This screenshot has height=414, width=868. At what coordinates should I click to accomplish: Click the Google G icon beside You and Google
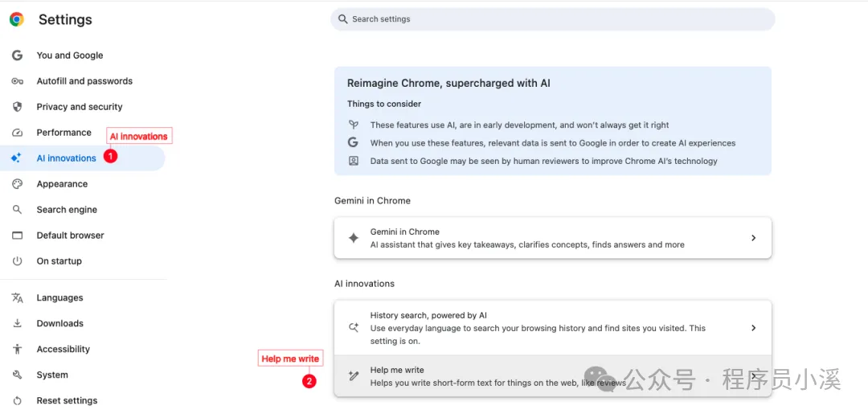coord(17,55)
